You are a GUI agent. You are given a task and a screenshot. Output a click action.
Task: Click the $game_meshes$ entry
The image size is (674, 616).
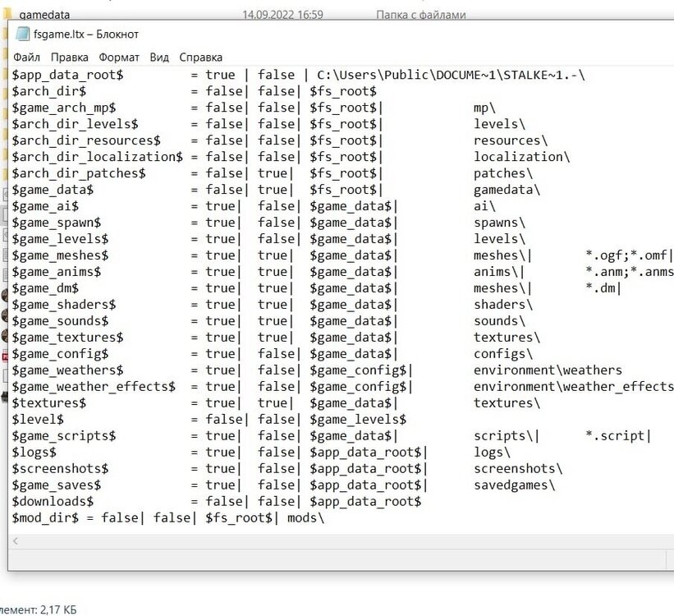(60, 255)
